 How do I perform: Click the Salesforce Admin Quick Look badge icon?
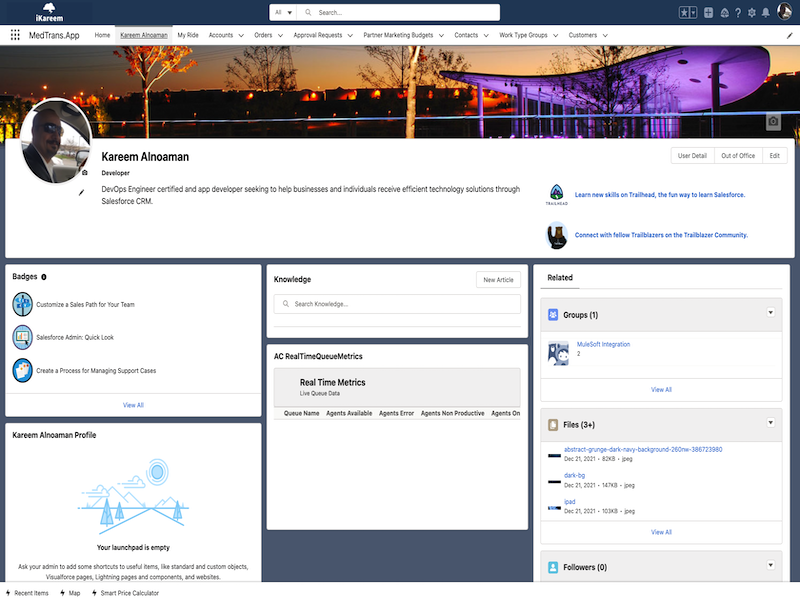coord(22,337)
